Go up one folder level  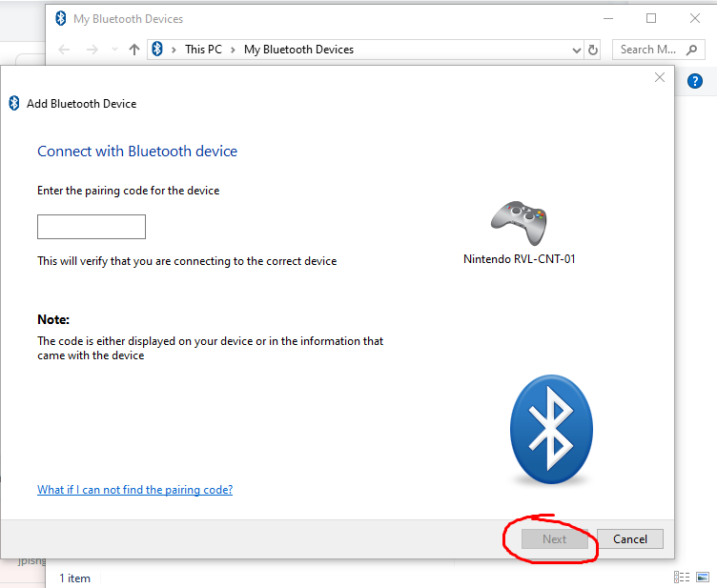[134, 50]
